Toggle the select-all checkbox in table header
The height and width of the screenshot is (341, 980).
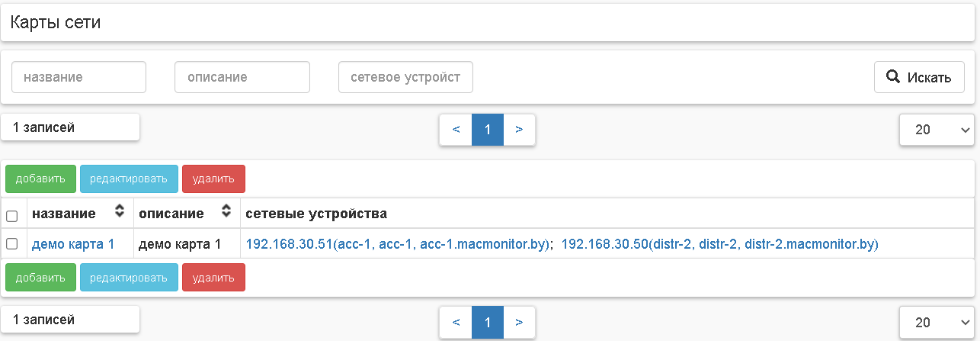pyautogui.click(x=11, y=216)
